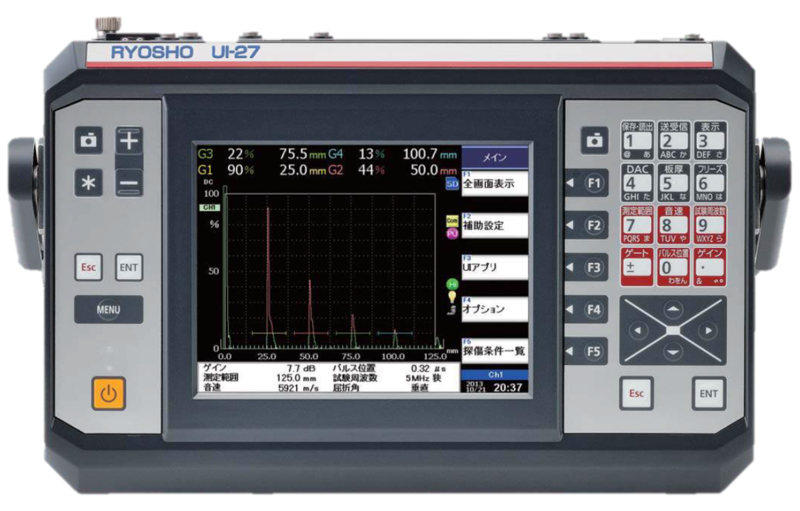
Task: Select the yellow G1 gate bar near 25.0
Action: pyautogui.click(x=269, y=333)
